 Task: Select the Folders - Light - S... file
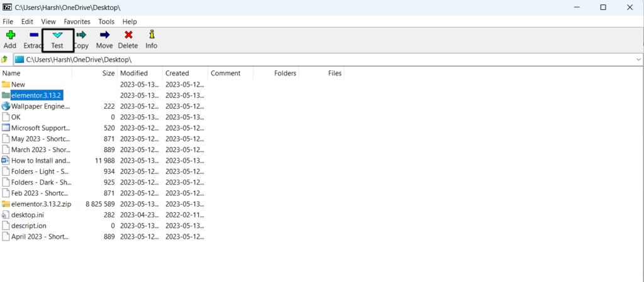click(40, 171)
